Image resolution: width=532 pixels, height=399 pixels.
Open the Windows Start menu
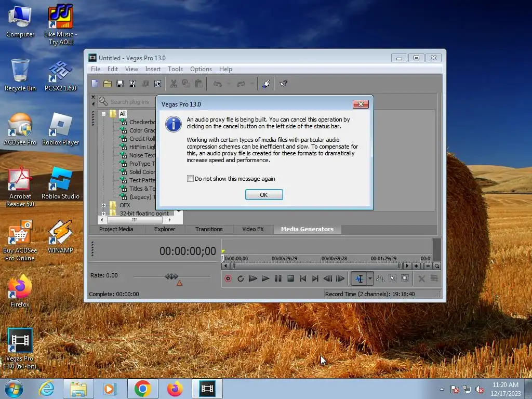click(14, 389)
